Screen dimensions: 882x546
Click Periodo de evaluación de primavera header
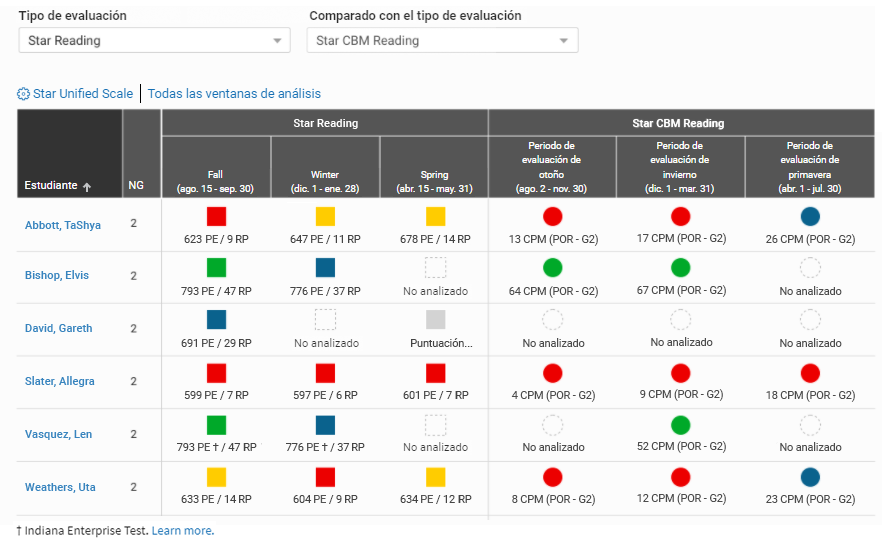(810, 167)
